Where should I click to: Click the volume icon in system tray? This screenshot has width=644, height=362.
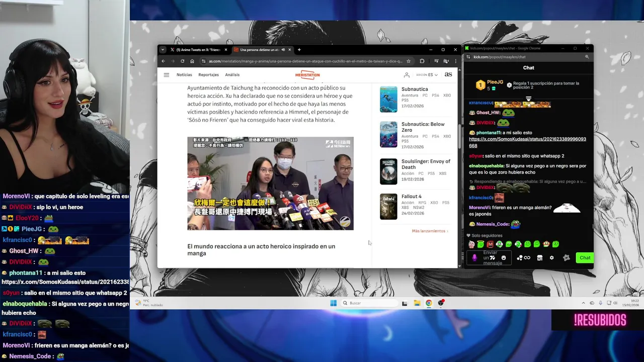tap(615, 303)
